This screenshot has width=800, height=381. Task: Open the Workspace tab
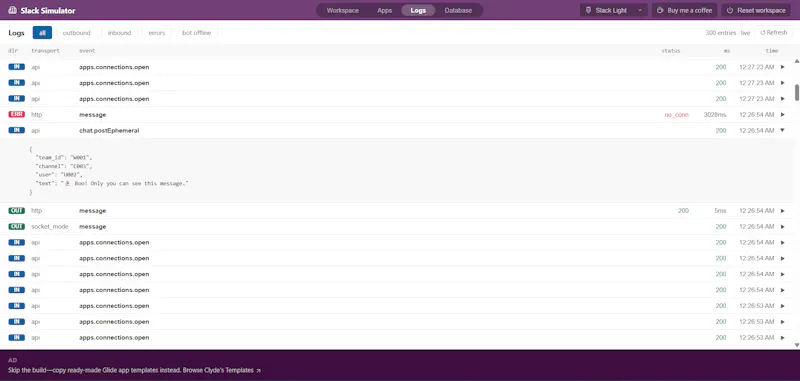(342, 10)
